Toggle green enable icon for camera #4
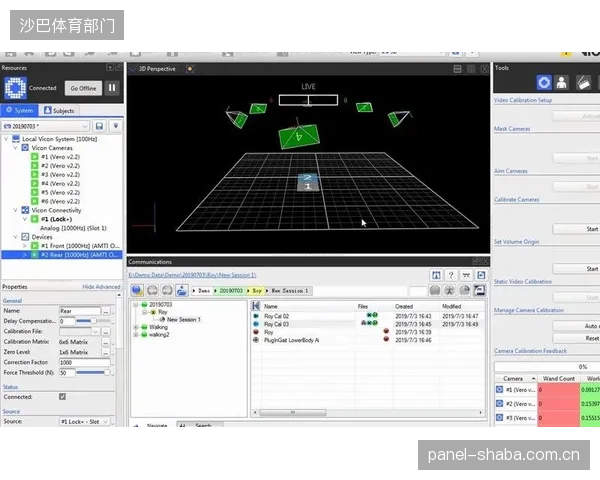 point(34,183)
